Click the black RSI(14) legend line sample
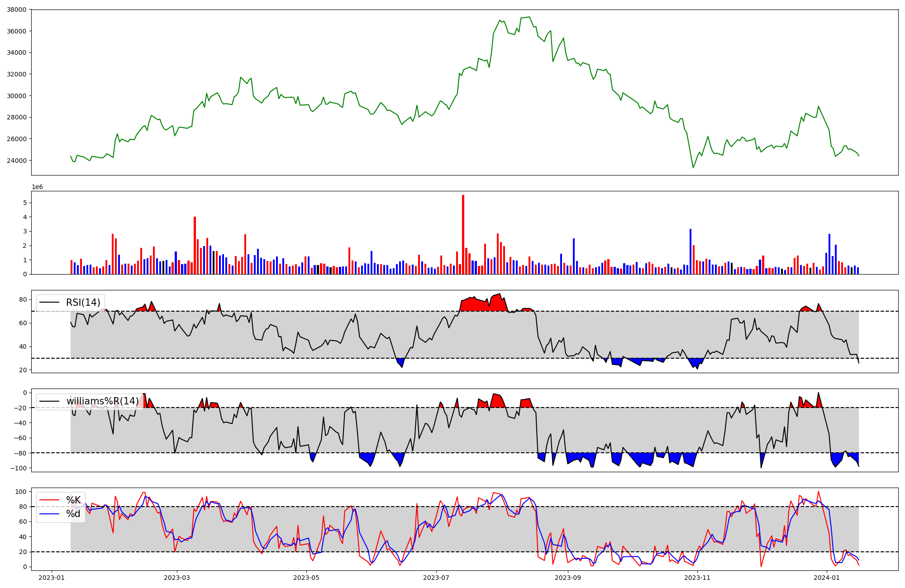The image size is (905, 588). 49,303
